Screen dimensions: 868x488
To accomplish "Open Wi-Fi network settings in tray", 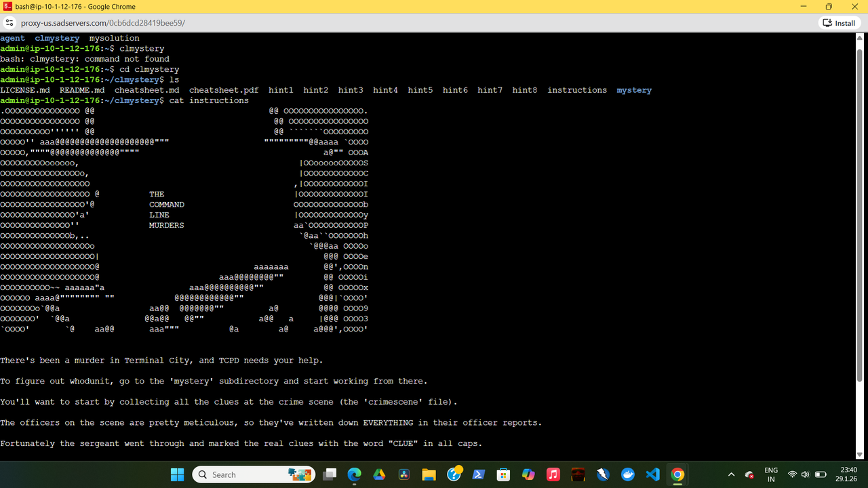I will point(792,474).
